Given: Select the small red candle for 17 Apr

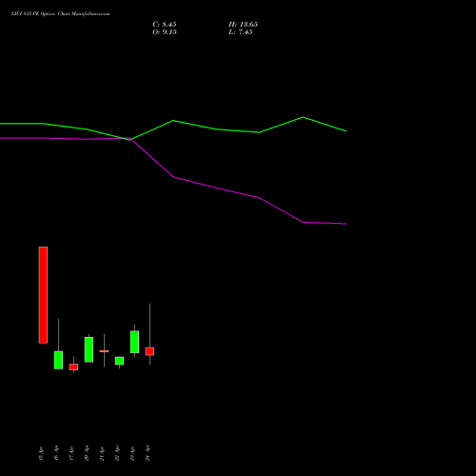Looking at the screenshot, I should click(73, 367).
